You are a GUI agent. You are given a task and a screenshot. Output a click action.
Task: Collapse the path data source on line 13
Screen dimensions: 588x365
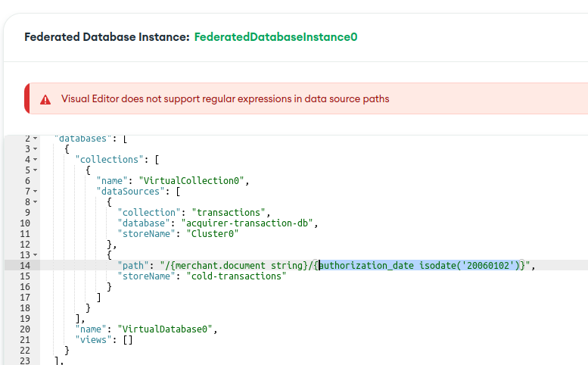tap(35, 255)
